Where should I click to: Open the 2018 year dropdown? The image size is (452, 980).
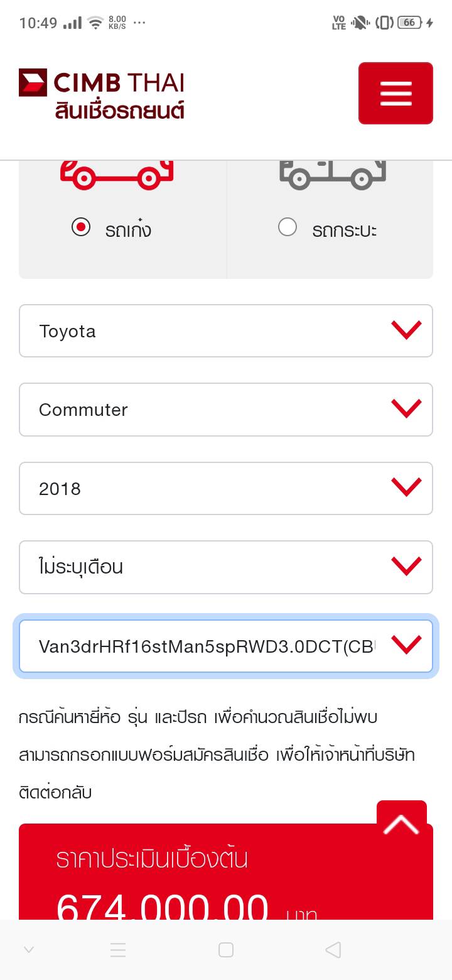click(x=226, y=488)
